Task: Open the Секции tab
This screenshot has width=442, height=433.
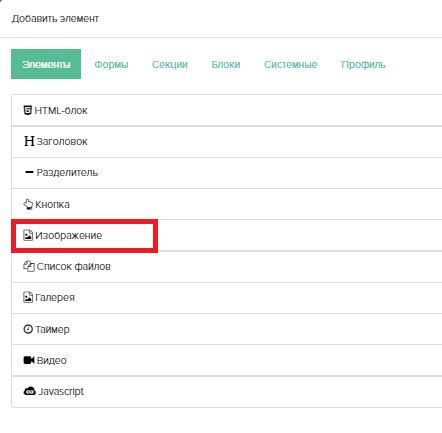Action: tap(170, 64)
